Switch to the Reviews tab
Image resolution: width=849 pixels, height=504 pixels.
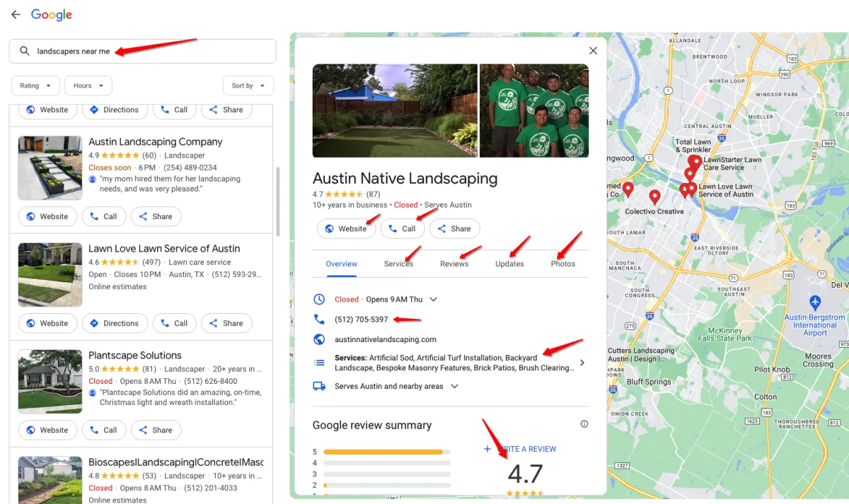point(454,264)
